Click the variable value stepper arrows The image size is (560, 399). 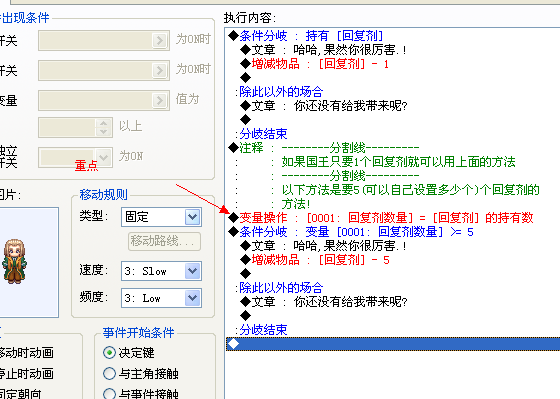point(104,127)
